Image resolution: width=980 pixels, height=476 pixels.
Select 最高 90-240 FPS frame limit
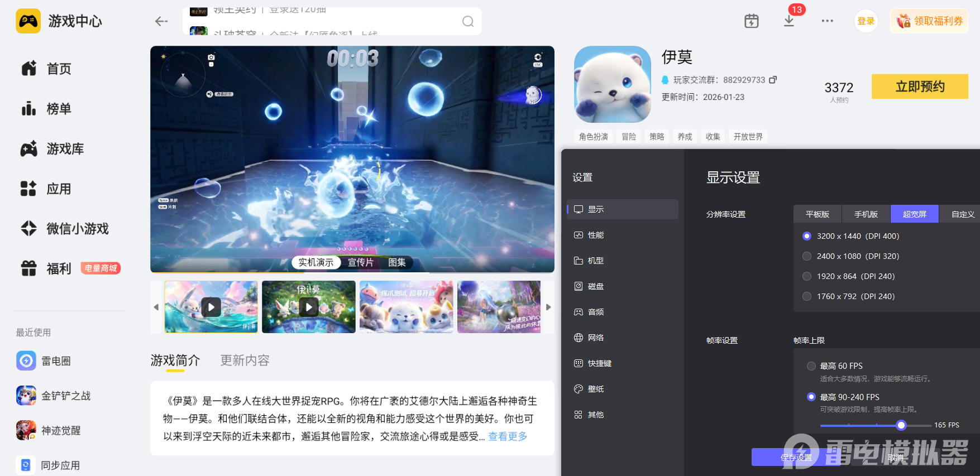pyautogui.click(x=811, y=397)
